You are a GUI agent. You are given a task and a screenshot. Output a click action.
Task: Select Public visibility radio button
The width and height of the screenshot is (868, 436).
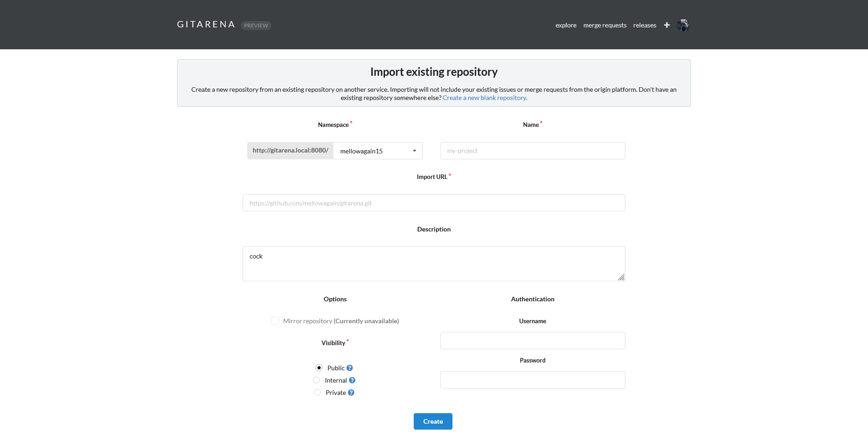point(319,368)
